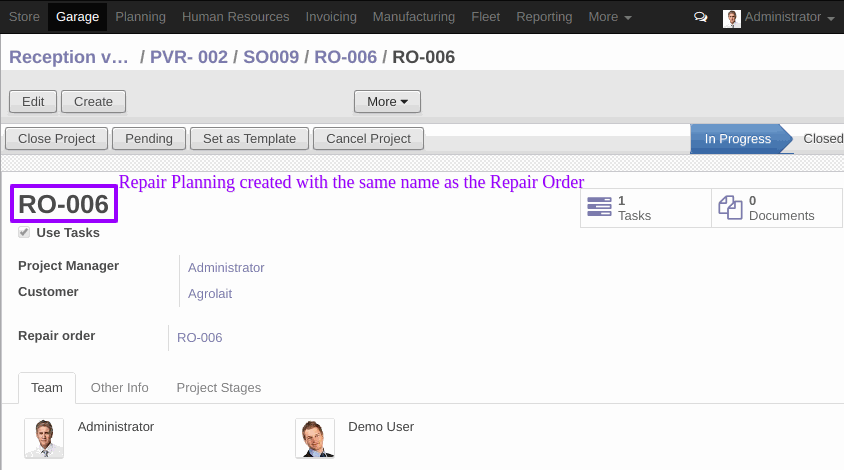Click the Close Project button
Screen dimensions: 844x470
point(57,139)
